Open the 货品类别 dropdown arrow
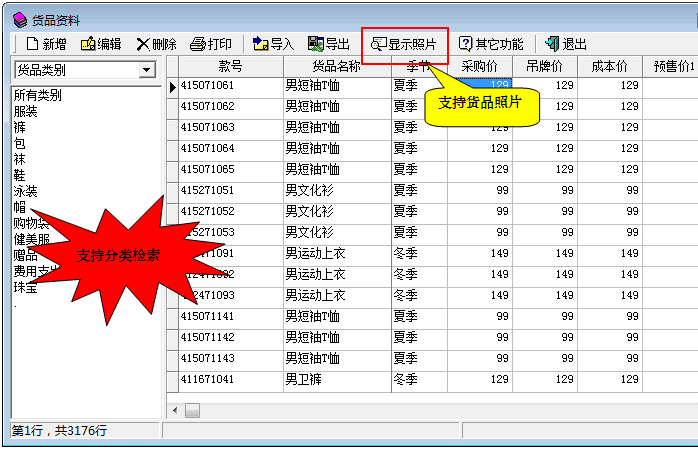This screenshot has height=450, width=698. point(146,70)
